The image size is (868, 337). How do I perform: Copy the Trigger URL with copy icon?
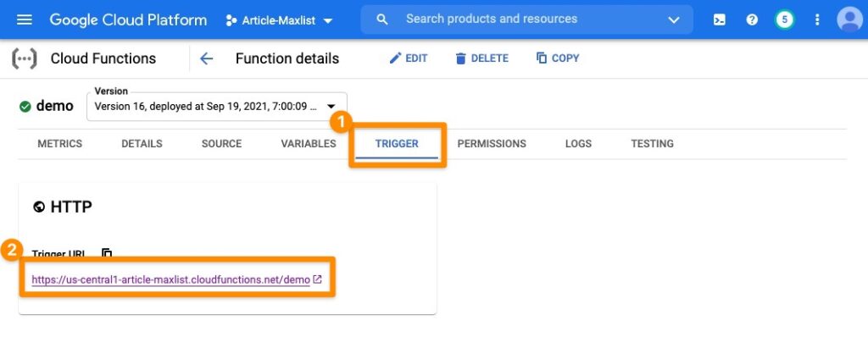107,253
